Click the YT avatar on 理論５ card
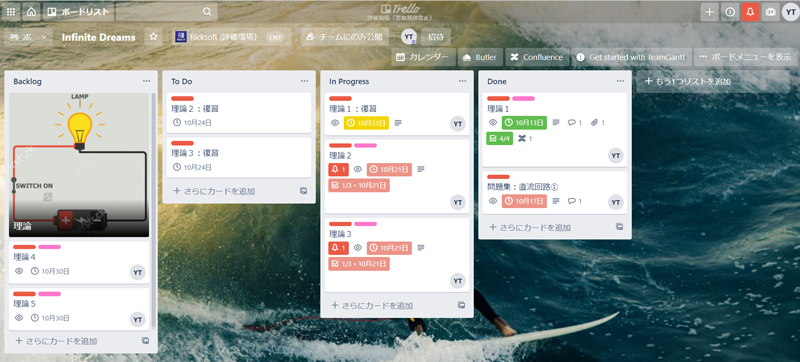This screenshot has width=800, height=362. tap(137, 320)
